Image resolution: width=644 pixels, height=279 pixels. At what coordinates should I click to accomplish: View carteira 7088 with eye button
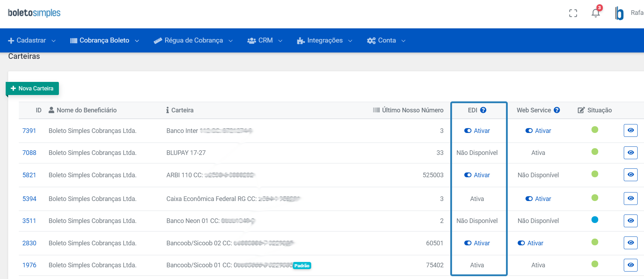[631, 152]
